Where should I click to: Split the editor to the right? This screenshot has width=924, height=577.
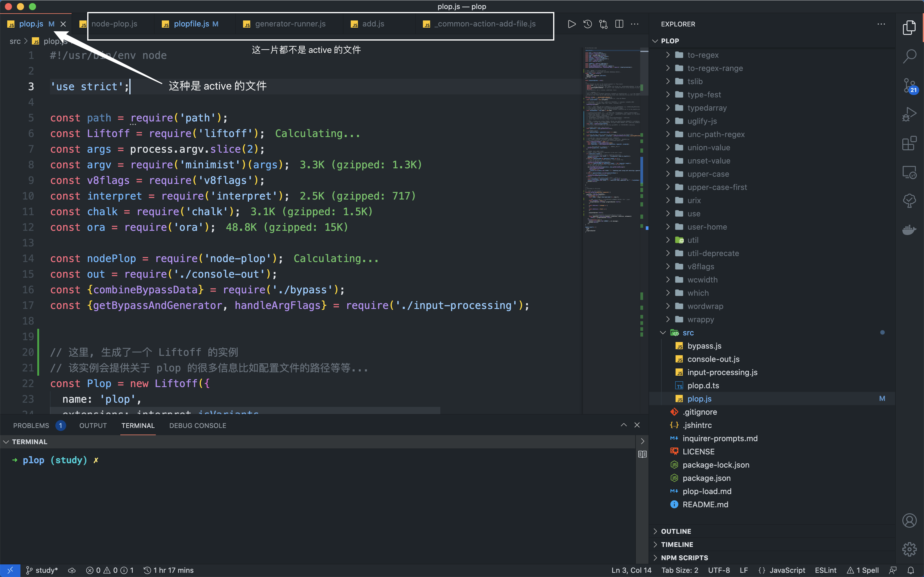619,24
